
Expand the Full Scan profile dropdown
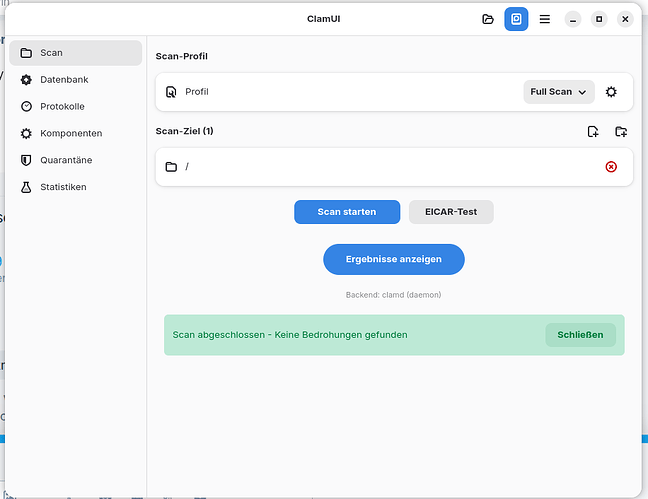tap(558, 92)
